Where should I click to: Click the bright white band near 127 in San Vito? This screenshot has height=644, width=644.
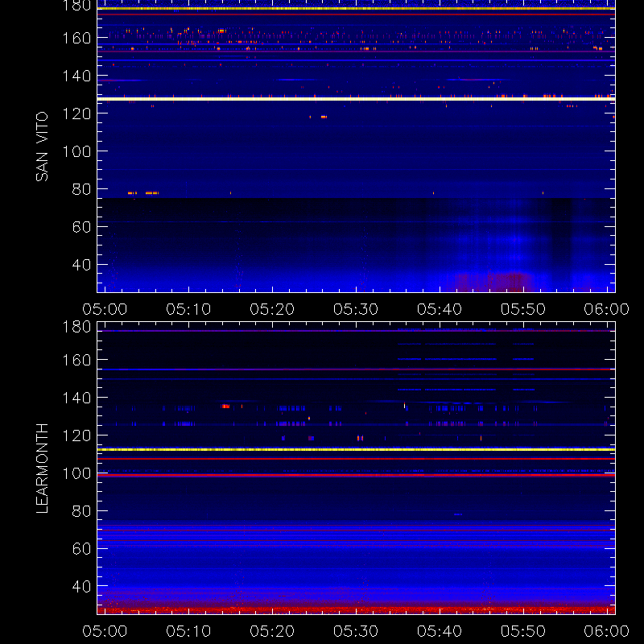[356, 99]
